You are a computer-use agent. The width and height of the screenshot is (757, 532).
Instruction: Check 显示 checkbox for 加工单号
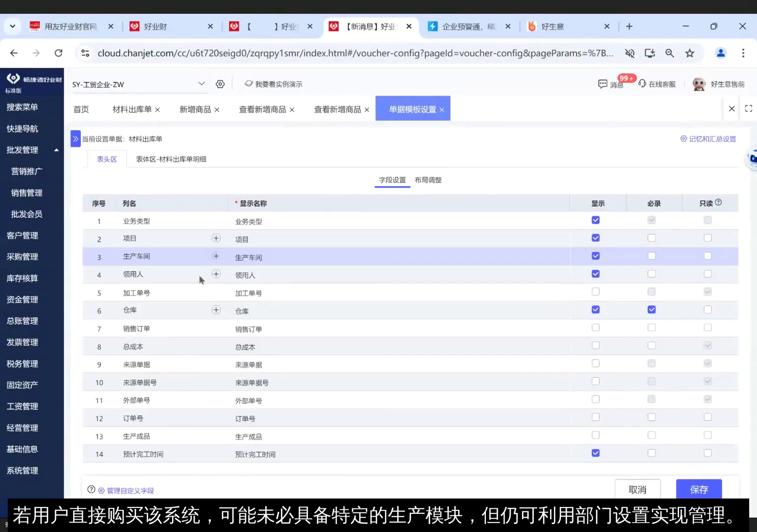coord(595,292)
